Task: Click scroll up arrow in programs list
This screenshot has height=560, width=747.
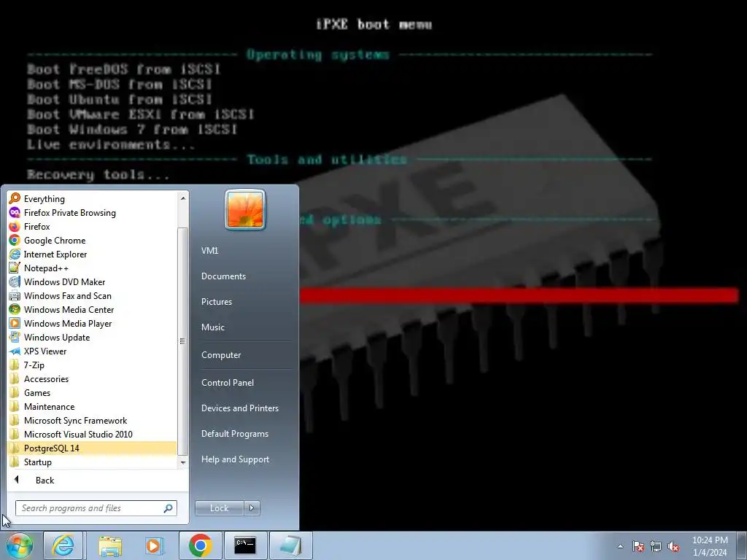Action: coord(183,198)
